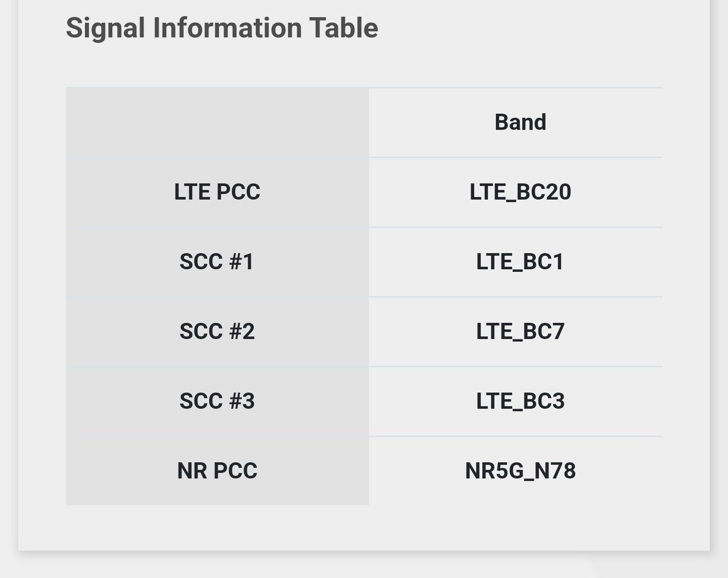
Task: Click blank card area below the table
Action: (364, 528)
